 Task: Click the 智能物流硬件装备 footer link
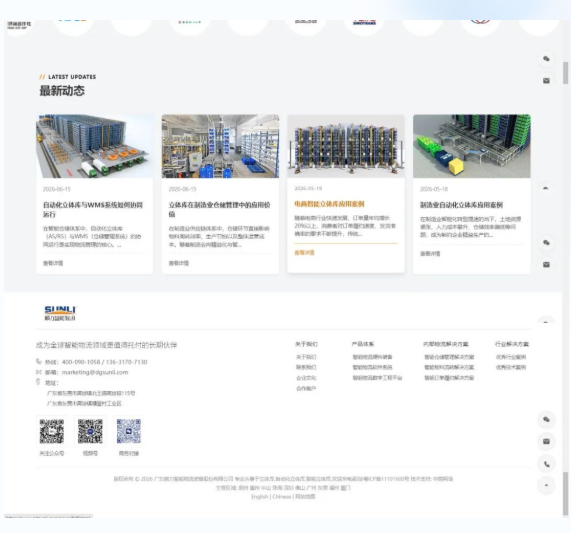[x=372, y=357]
